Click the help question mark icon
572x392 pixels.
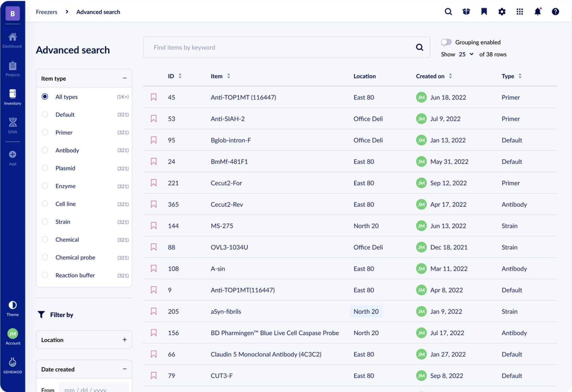tap(555, 12)
